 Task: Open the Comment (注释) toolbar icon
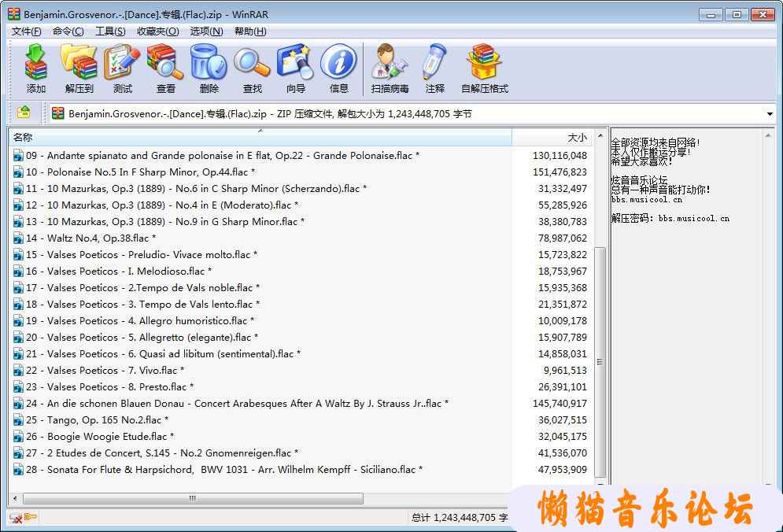434,68
